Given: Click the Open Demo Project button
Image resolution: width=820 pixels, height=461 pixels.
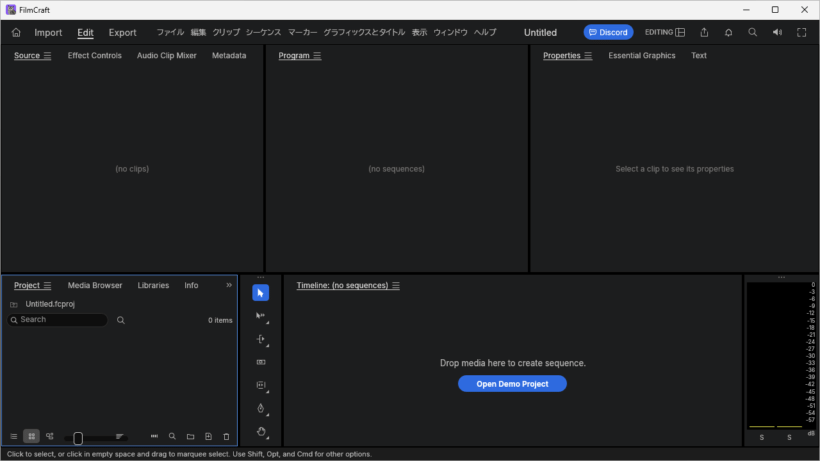Looking at the screenshot, I should coord(512,384).
